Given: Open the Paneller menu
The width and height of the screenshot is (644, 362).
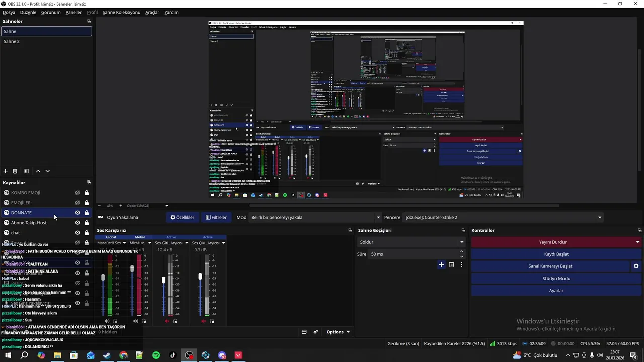Looking at the screenshot, I should (x=73, y=12).
